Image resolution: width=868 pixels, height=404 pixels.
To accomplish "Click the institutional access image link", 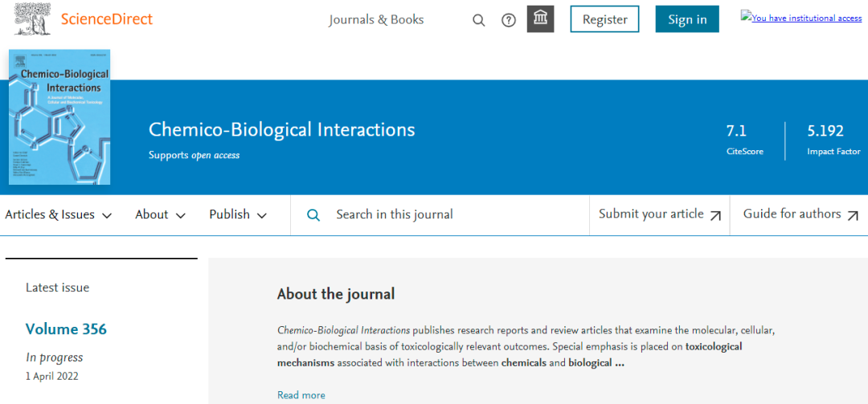I will tap(801, 18).
